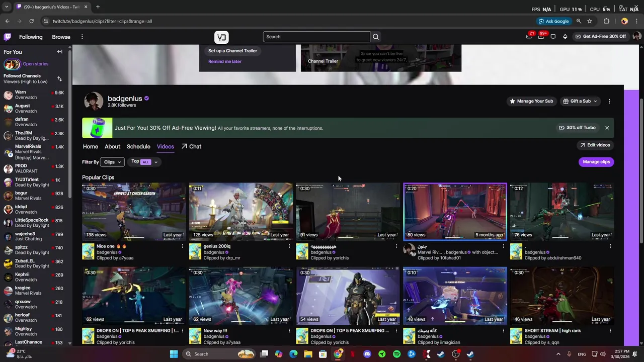Click the followed channels sort arrows icon
644x362 pixels.
[59, 79]
